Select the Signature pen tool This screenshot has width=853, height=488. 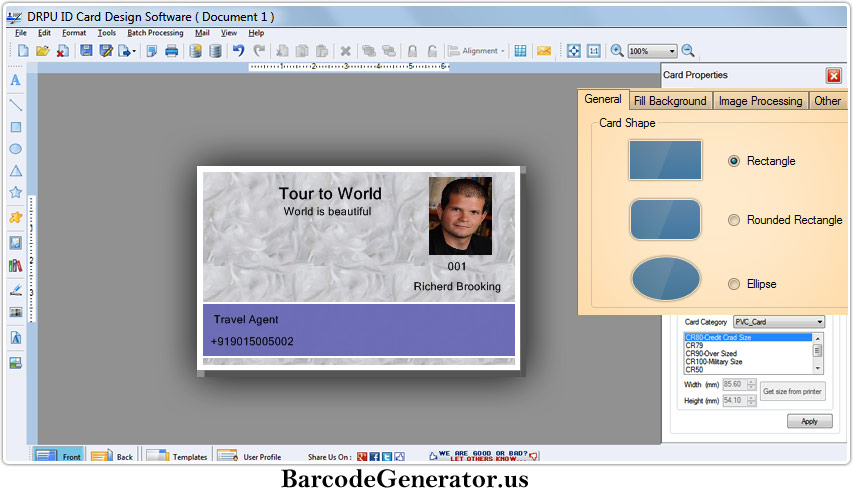point(16,289)
